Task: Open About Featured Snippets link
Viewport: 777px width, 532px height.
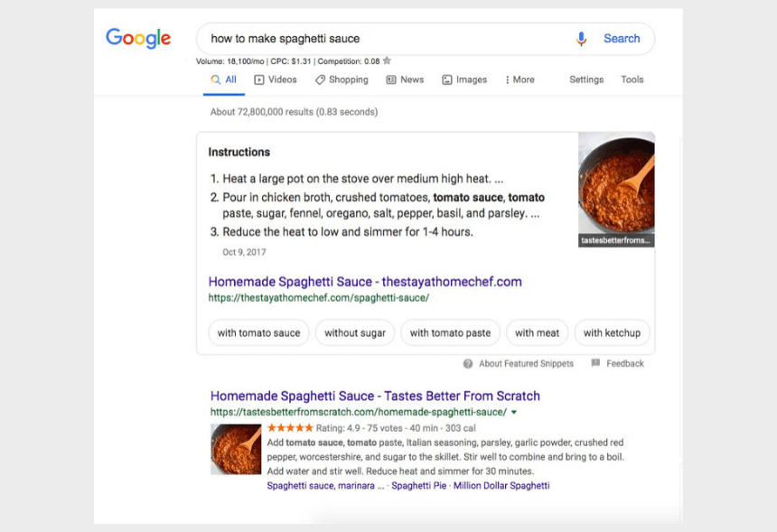Action: (526, 364)
